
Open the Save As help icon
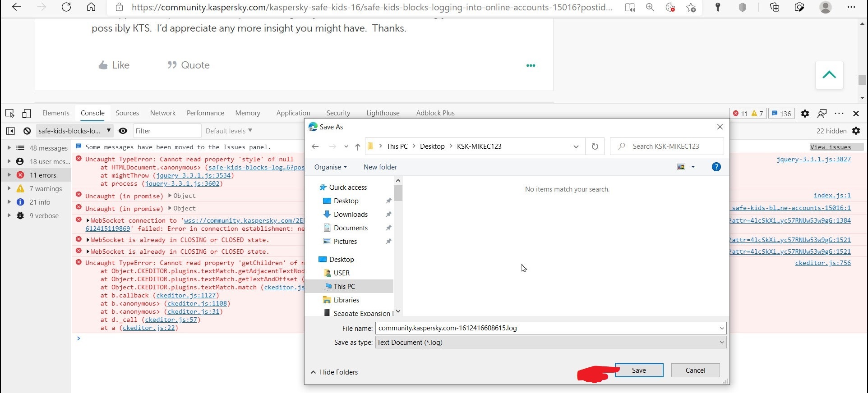click(x=716, y=167)
